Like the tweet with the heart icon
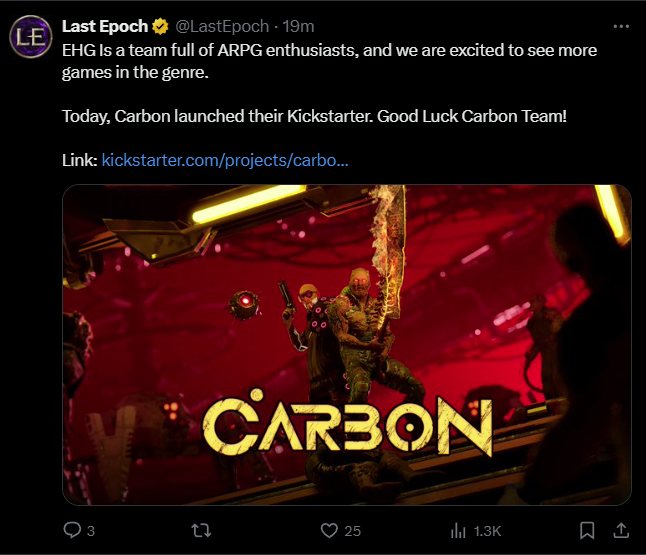 328,530
